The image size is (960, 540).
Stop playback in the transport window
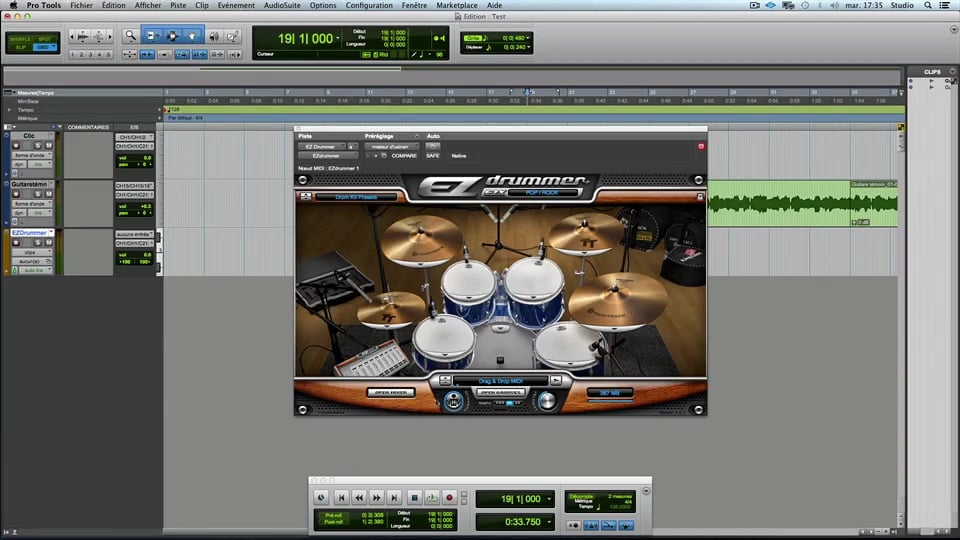[414, 498]
